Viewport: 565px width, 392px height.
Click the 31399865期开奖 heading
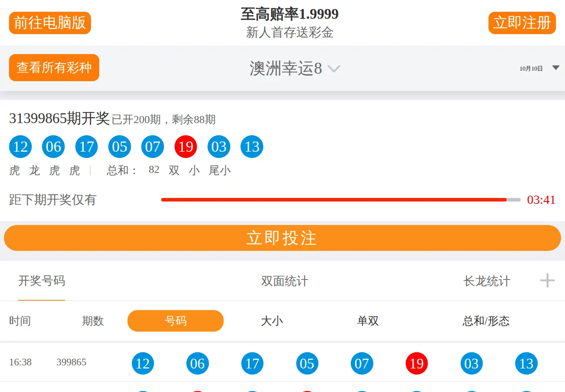click(59, 118)
